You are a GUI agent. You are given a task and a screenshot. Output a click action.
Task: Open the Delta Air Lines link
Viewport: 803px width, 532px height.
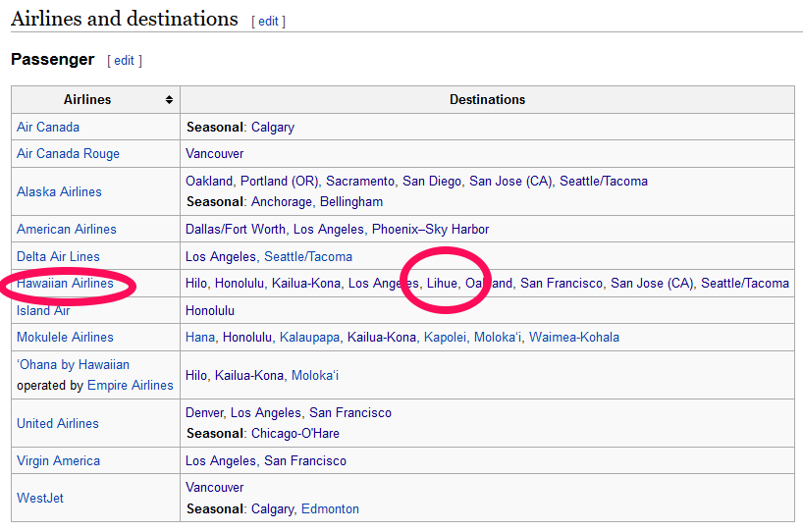(x=58, y=256)
